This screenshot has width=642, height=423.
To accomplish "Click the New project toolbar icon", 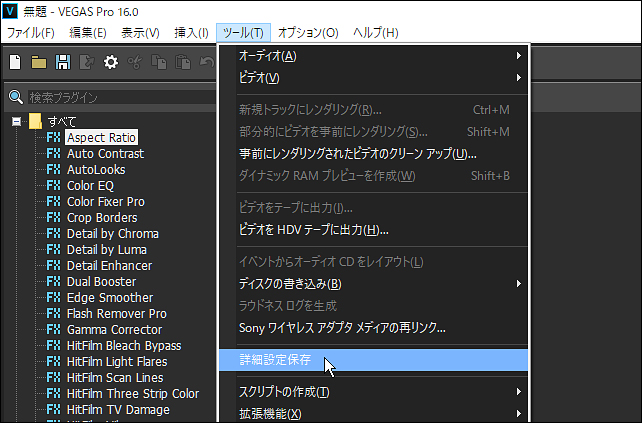I will [15, 62].
